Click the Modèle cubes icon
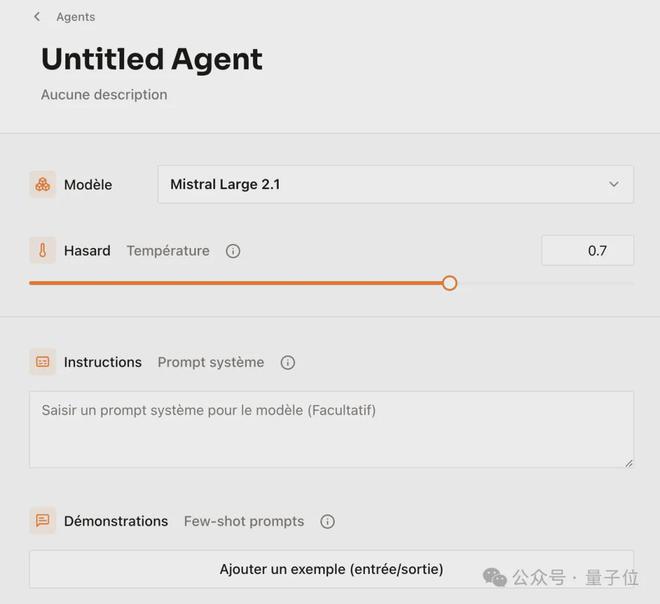The image size is (660, 604). click(42, 184)
